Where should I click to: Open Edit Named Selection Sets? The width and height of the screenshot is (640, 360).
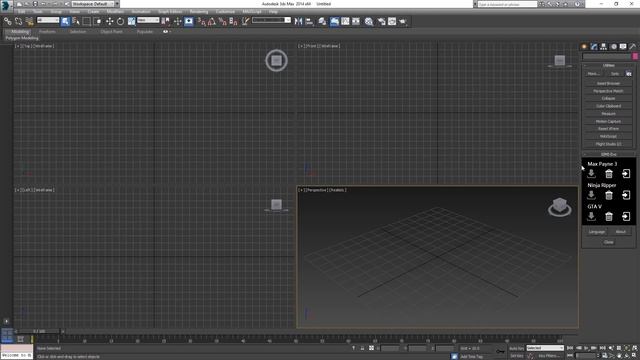[x=245, y=21]
